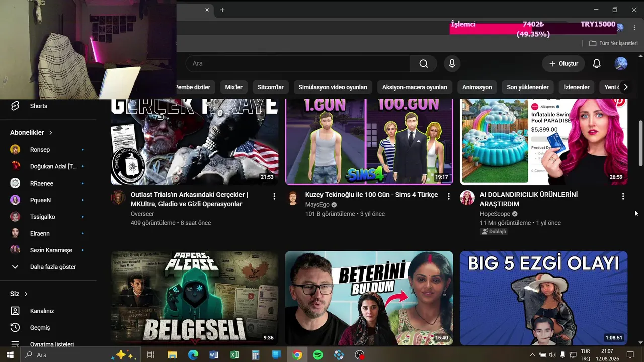This screenshot has width=644, height=362.
Task: Open the Windows Start menu
Action: (x=10, y=355)
